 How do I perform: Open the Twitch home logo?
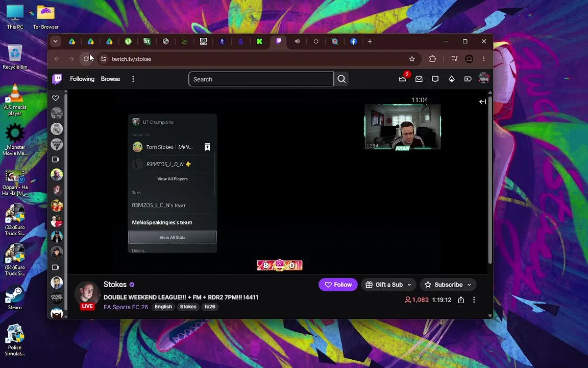57,79
